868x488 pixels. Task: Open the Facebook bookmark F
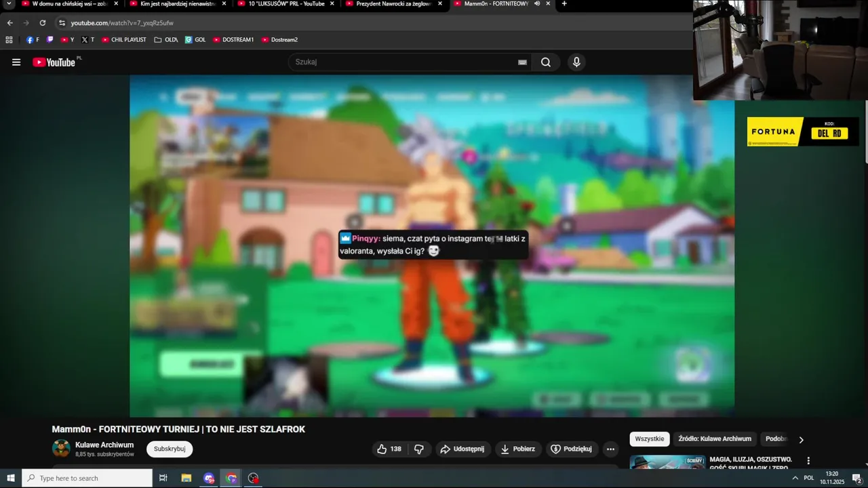(x=33, y=39)
